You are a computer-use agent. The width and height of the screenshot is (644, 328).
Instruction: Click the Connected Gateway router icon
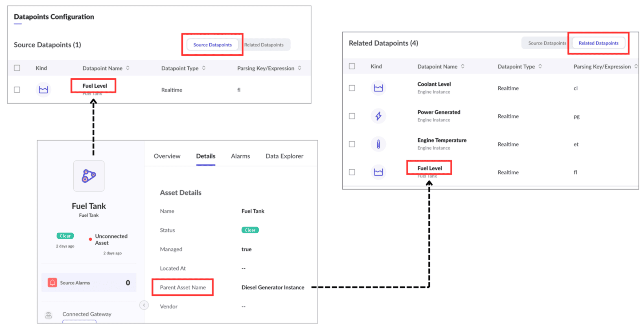tap(49, 315)
